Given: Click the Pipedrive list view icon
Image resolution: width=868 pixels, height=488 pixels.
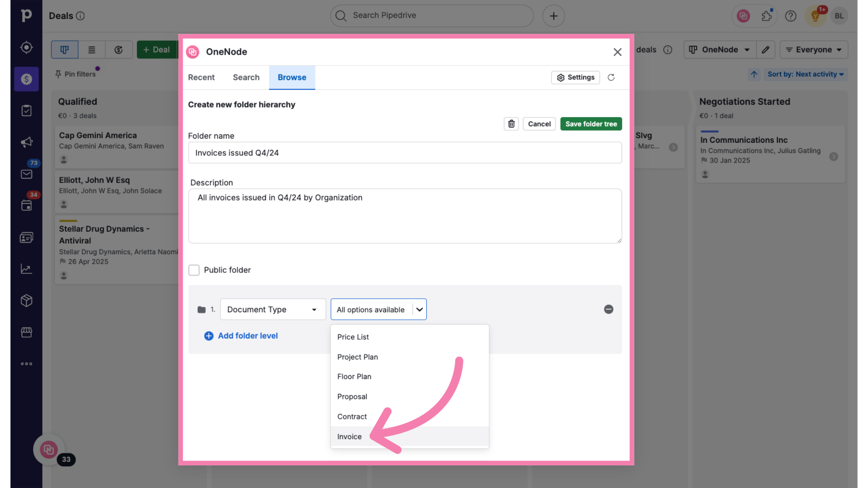Looking at the screenshot, I should [x=92, y=49].
